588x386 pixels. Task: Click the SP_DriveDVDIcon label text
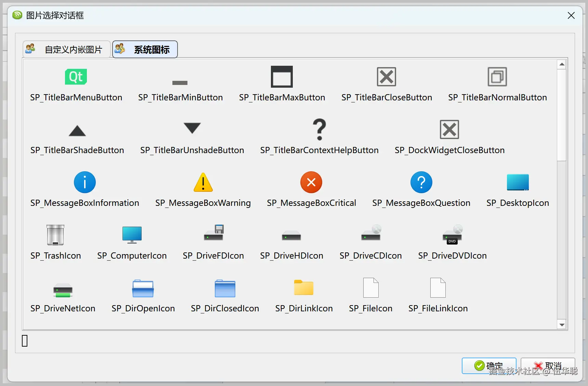[x=453, y=256]
